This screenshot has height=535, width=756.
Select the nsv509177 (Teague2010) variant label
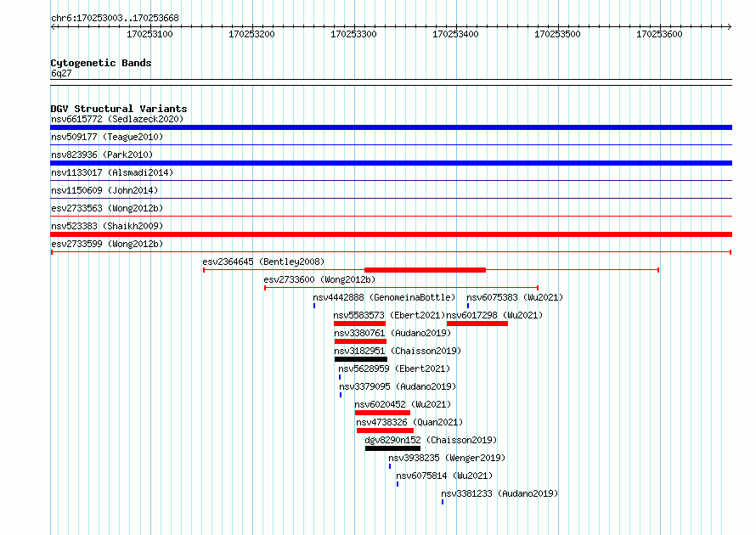click(x=107, y=137)
